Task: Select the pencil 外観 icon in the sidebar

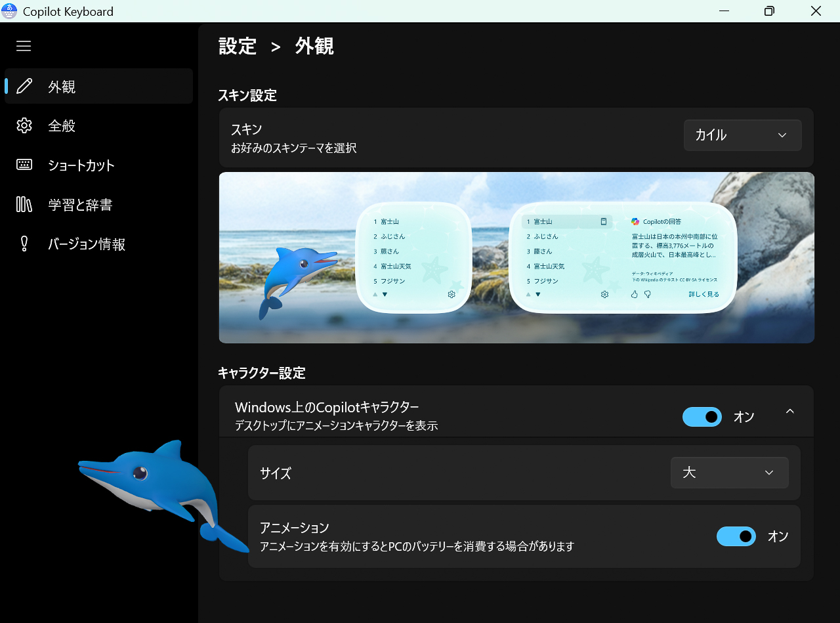Action: 24,86
